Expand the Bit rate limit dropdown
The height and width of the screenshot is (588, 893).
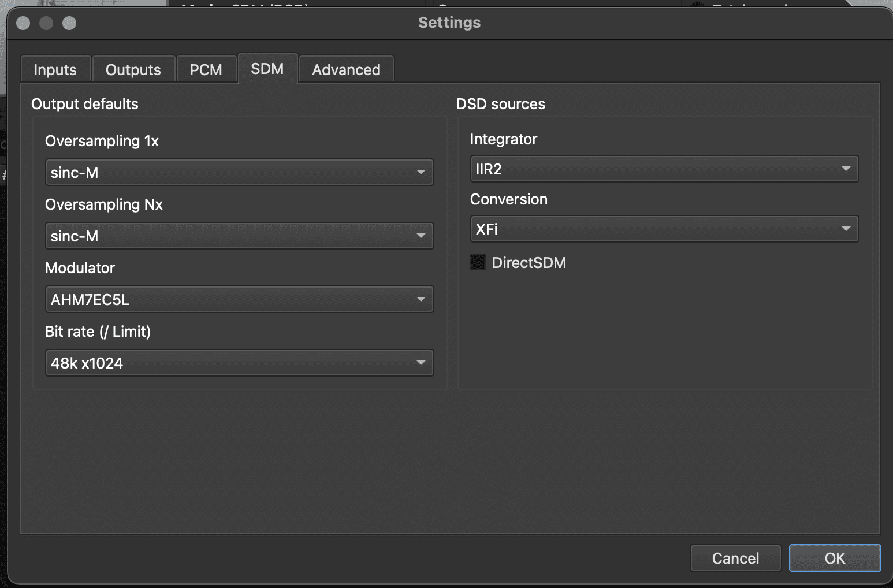tap(239, 363)
